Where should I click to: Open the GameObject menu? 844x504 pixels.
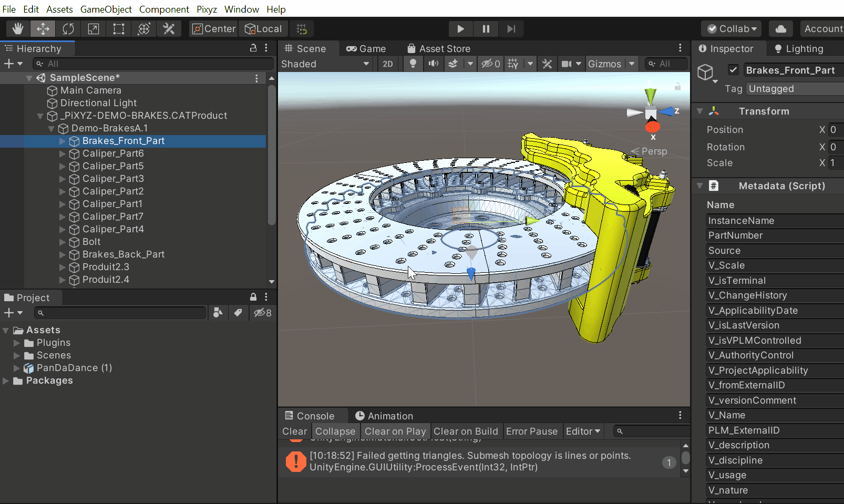pos(106,9)
